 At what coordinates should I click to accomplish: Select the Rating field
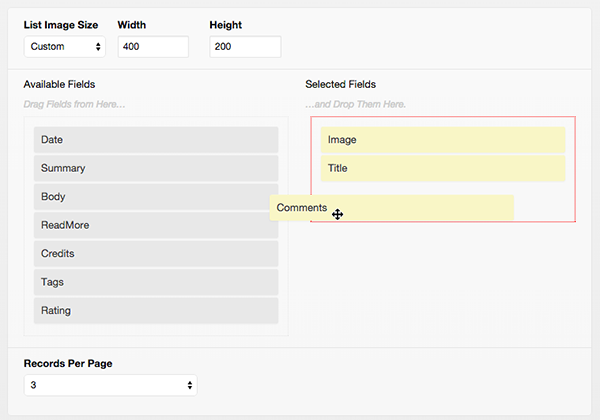tap(156, 311)
